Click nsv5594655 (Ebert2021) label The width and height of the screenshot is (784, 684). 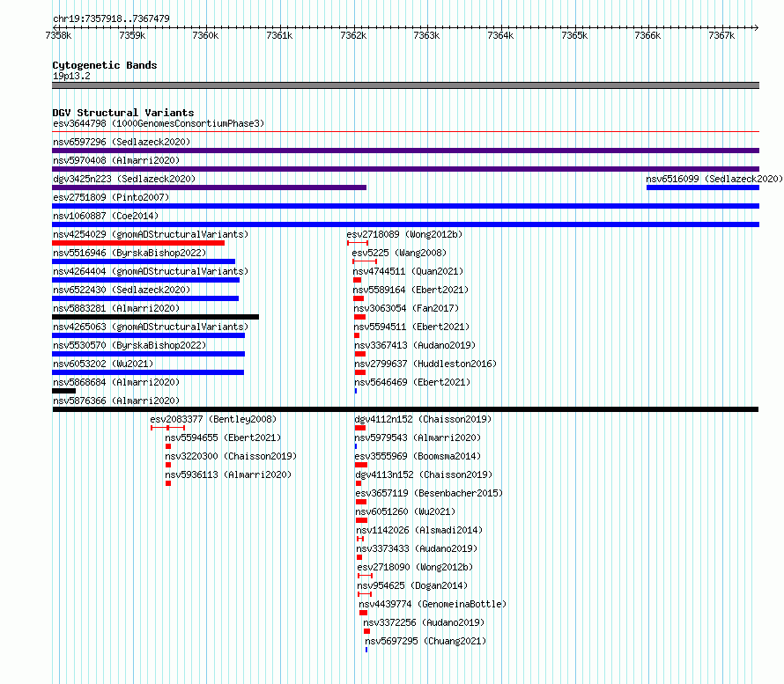click(x=223, y=438)
